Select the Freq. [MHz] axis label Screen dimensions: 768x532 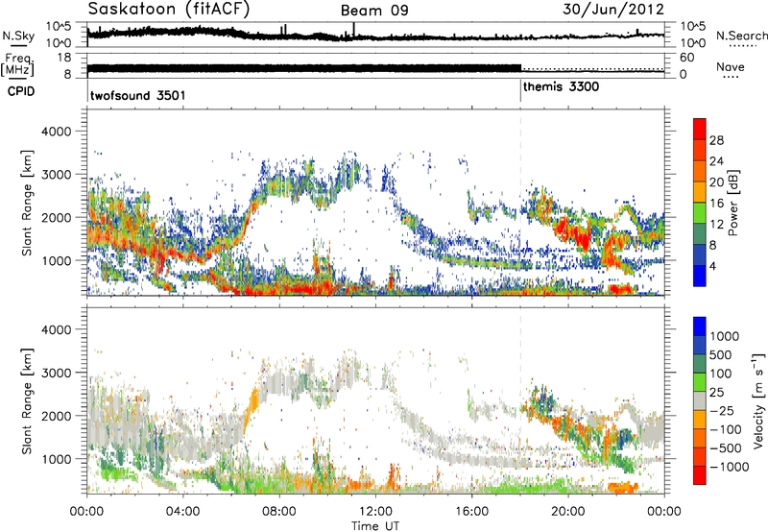[x=17, y=65]
